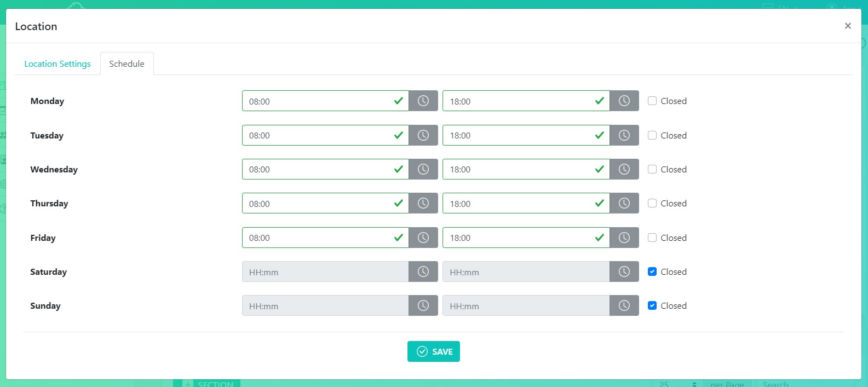Tick the Closed checkbox for Wednesday
868x387 pixels.
click(652, 169)
